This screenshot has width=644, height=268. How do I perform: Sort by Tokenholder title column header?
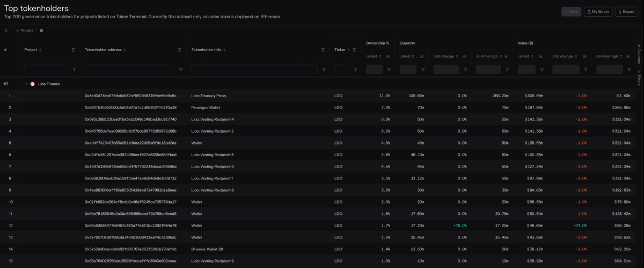click(209, 50)
